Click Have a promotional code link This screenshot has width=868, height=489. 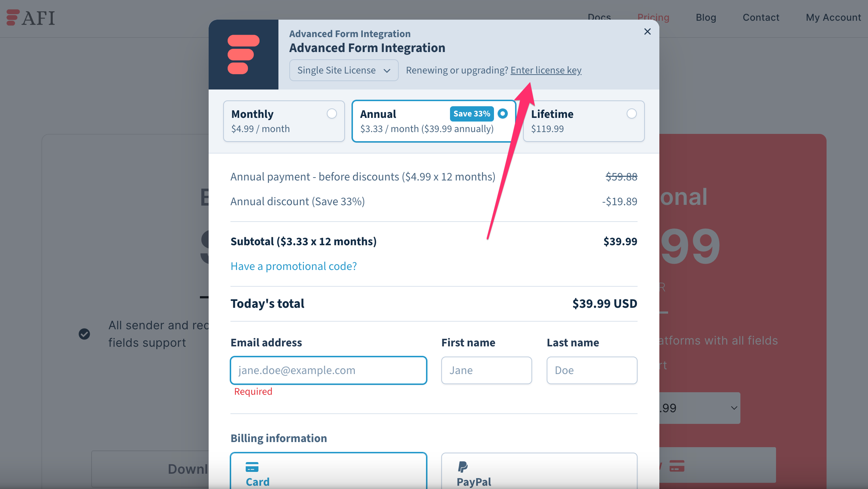[x=294, y=266]
